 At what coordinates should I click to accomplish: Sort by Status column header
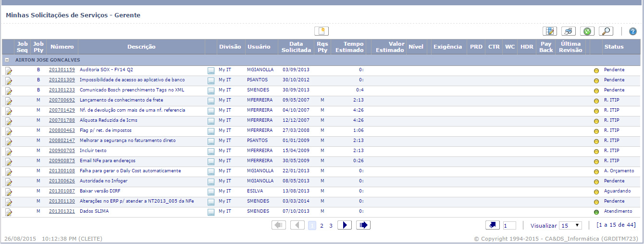[x=614, y=47]
